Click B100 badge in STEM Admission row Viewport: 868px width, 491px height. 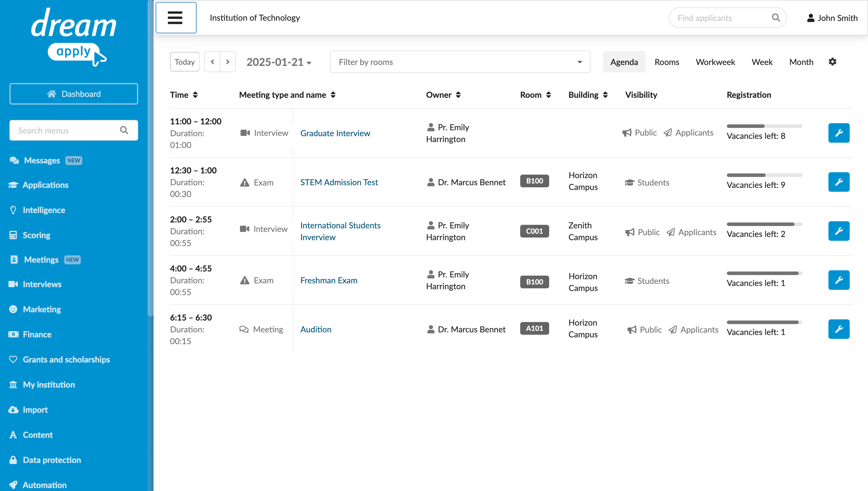[534, 181]
